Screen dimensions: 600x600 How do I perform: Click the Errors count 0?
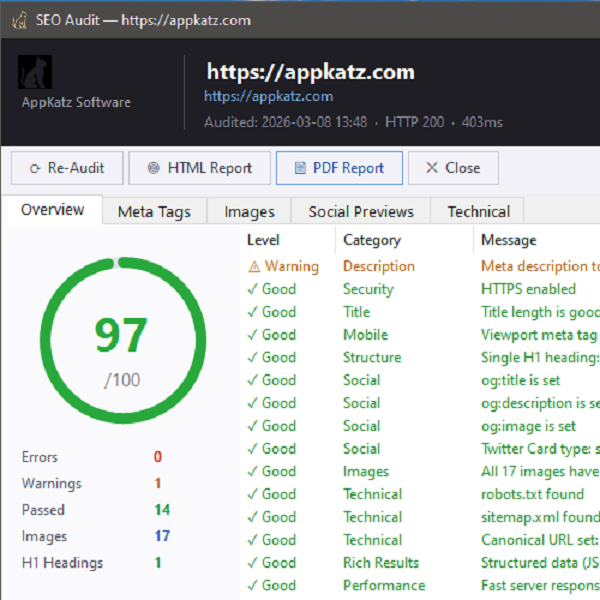click(x=158, y=457)
